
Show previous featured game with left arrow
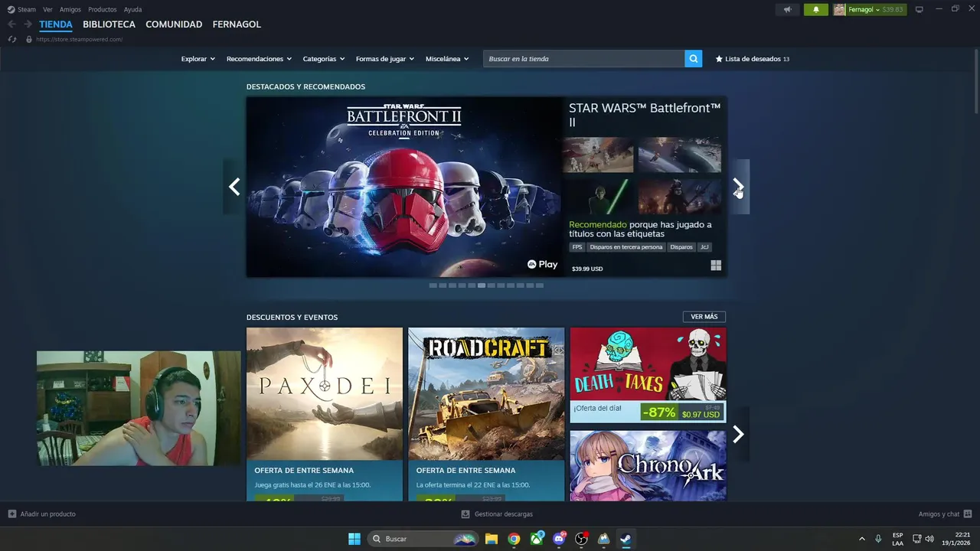pyautogui.click(x=234, y=187)
